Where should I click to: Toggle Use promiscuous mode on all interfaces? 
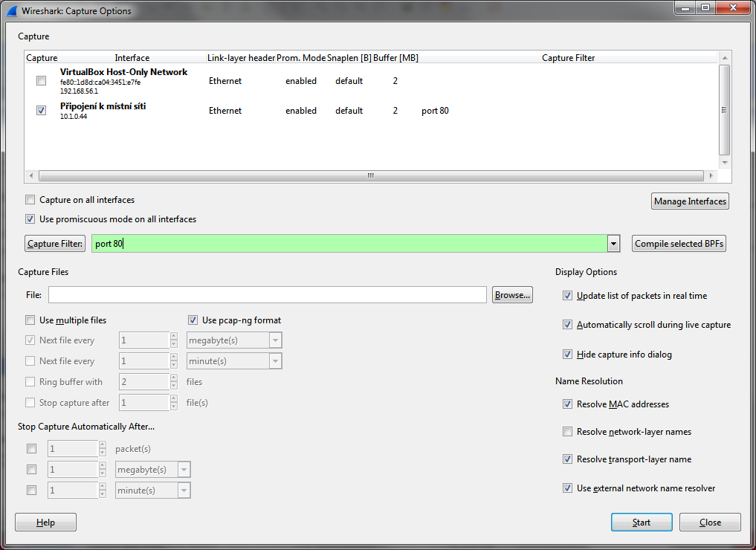[x=30, y=219]
